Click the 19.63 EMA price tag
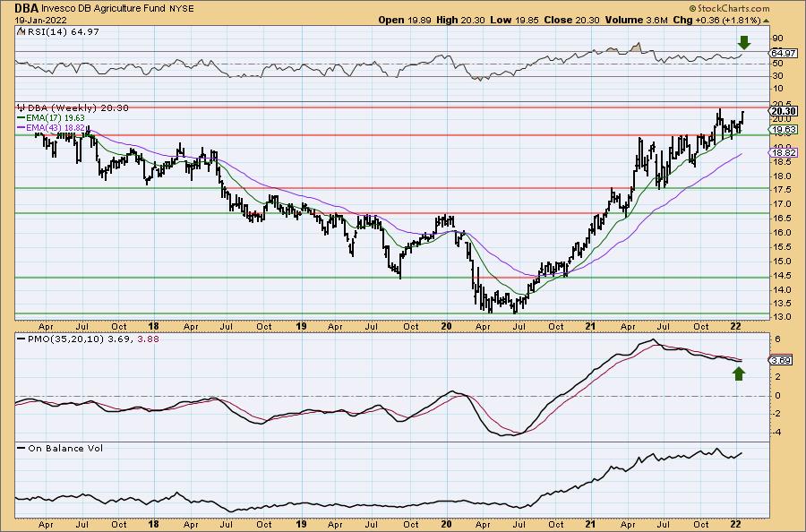Screen dimensions: 806x532 tap(784, 130)
